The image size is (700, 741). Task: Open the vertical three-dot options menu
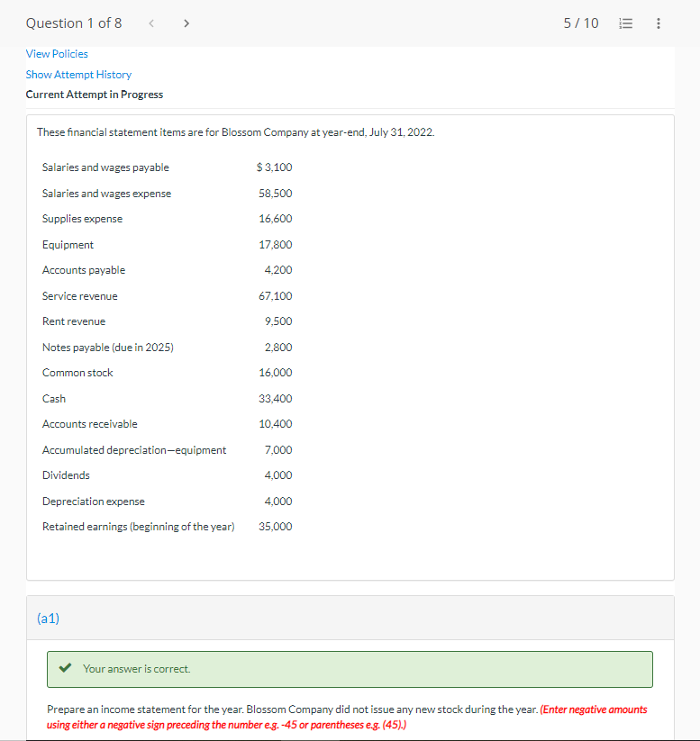click(659, 23)
